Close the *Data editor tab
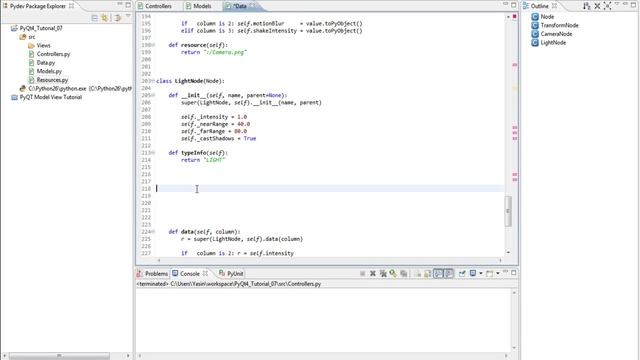Viewport: 640px width, 360px height. coord(252,6)
